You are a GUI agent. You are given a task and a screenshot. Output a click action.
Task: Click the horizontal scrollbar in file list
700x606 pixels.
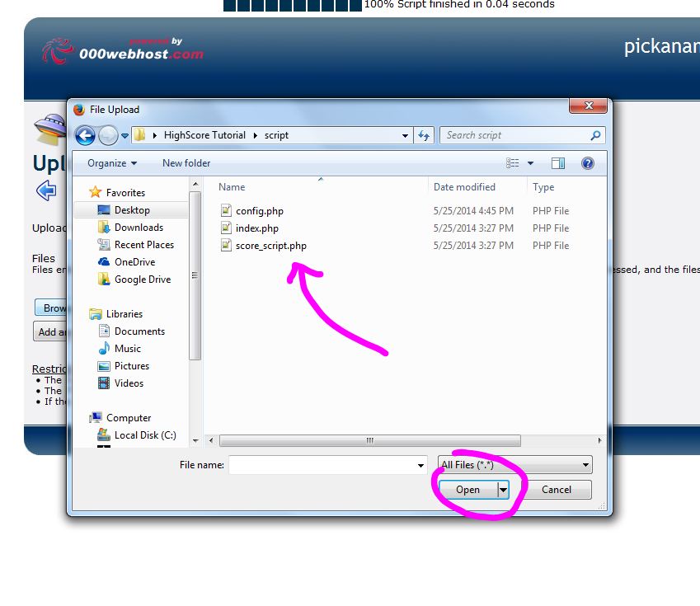[x=369, y=441]
